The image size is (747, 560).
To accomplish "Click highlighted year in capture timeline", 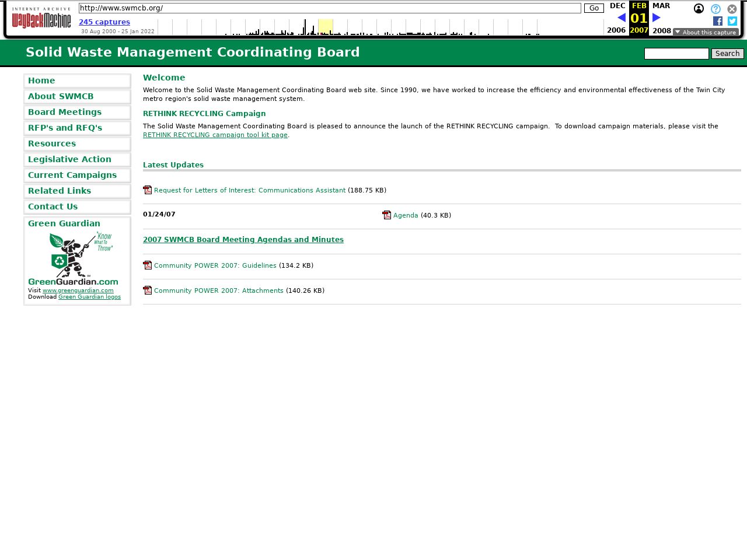I will (325, 27).
